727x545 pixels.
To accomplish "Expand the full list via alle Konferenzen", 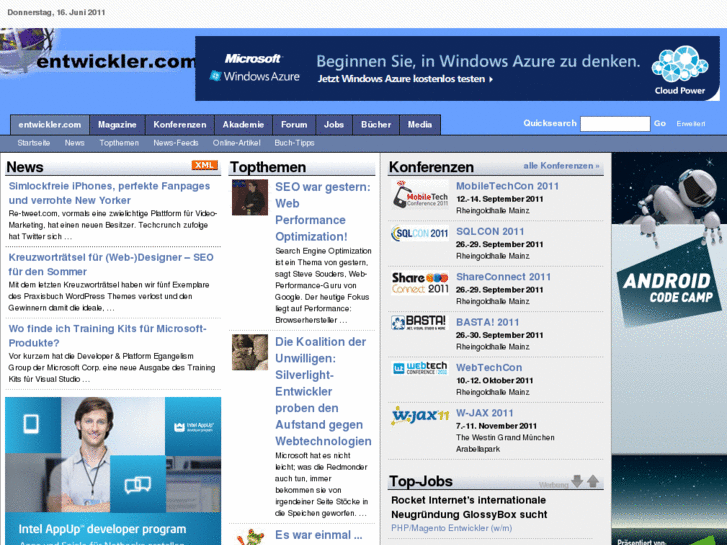I will pos(561,166).
